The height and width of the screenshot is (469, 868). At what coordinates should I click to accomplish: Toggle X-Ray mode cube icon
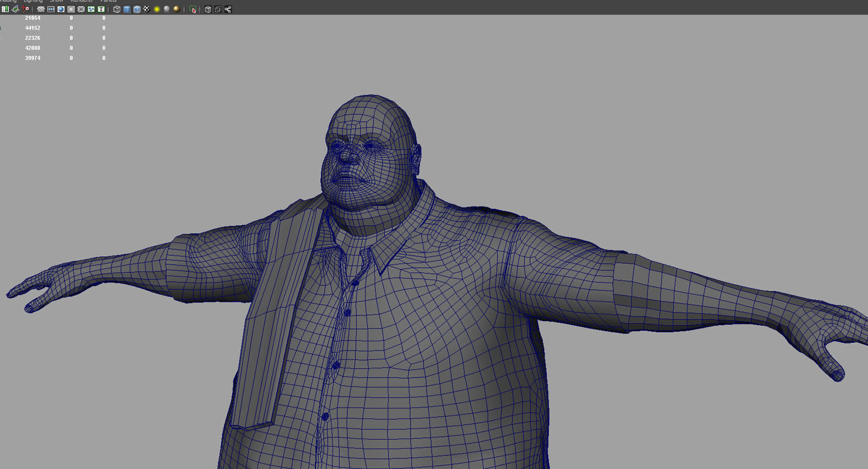point(208,9)
